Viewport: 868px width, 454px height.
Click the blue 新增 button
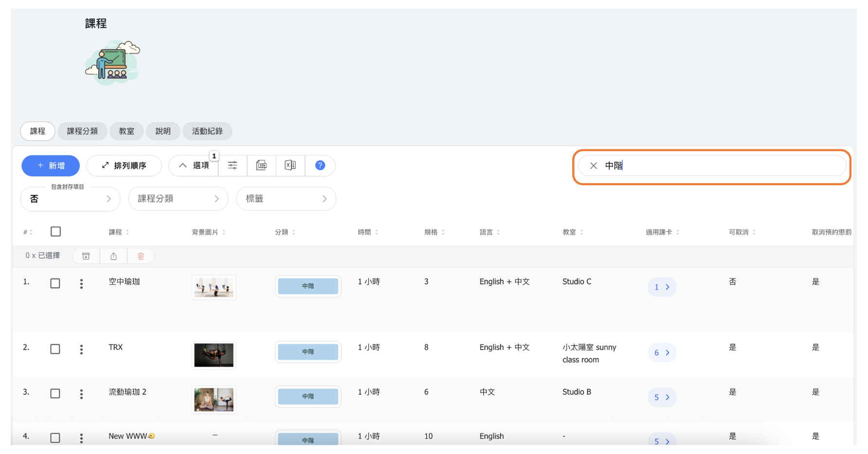(51, 166)
